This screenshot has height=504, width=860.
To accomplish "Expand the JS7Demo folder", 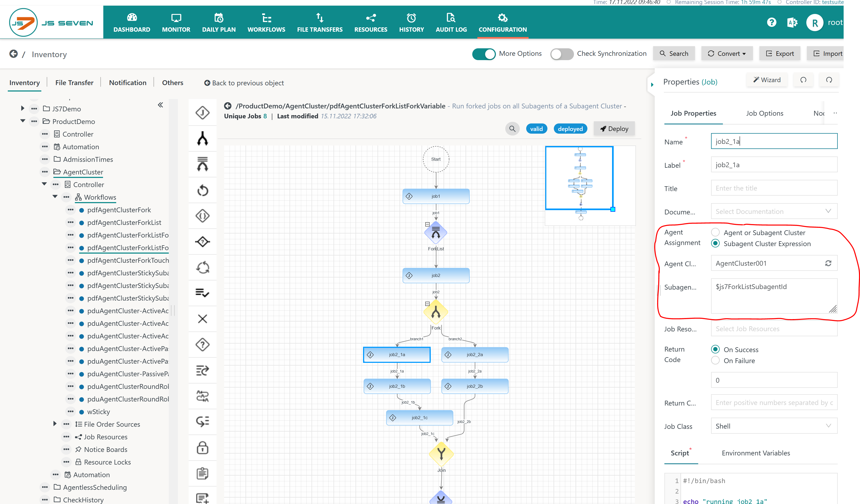I will (23, 108).
